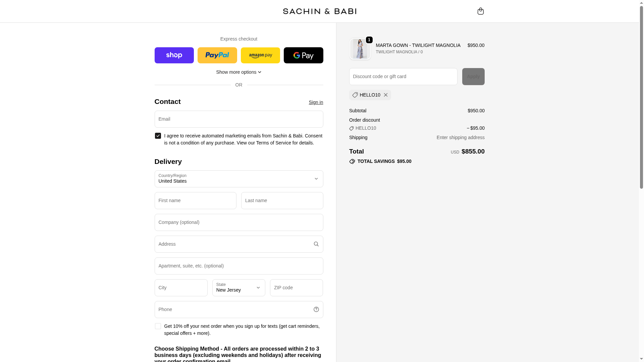Open the Country/Region dropdown
Image resolution: width=644 pixels, height=362 pixels.
[238, 179]
